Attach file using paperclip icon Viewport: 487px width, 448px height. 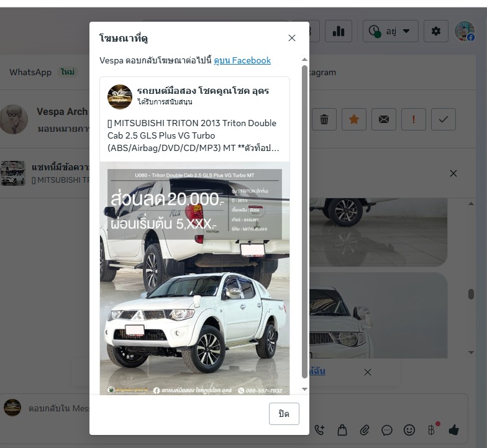[364, 430]
